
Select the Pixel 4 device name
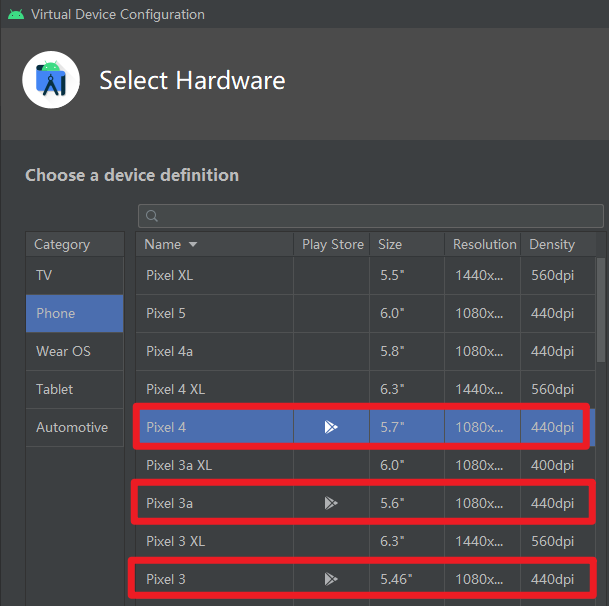166,427
